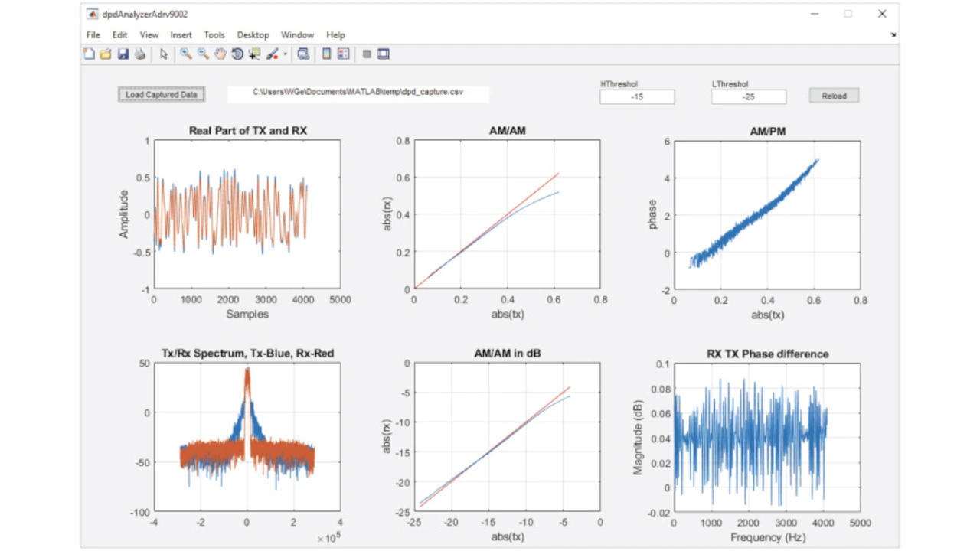This screenshot has height=551, width=980.
Task: Print the figure with the printer icon
Action: coord(139,54)
